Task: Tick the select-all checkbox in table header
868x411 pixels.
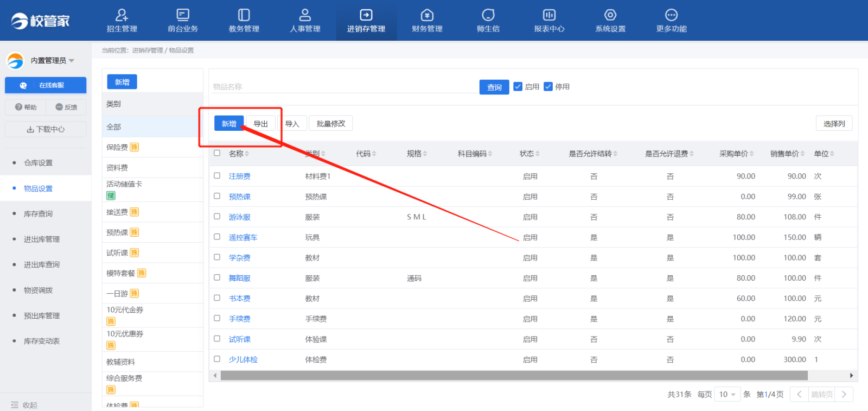Action: [217, 153]
